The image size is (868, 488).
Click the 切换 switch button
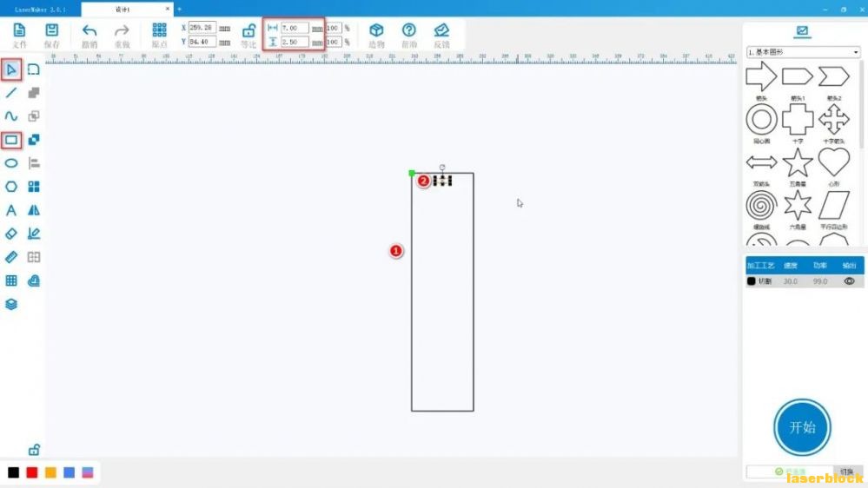(x=847, y=472)
